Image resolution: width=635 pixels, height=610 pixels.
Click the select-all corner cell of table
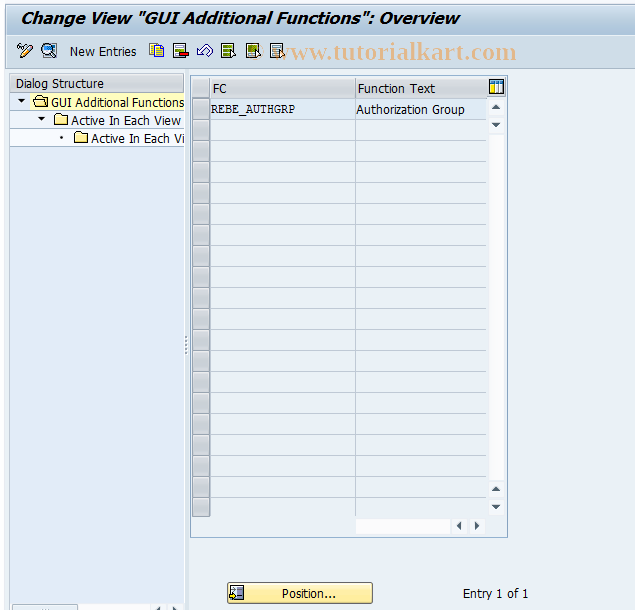point(201,88)
